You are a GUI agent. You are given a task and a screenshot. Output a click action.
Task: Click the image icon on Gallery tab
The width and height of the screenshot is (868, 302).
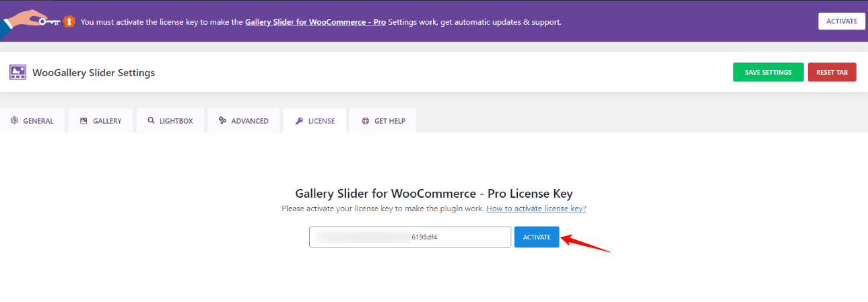tap(84, 121)
